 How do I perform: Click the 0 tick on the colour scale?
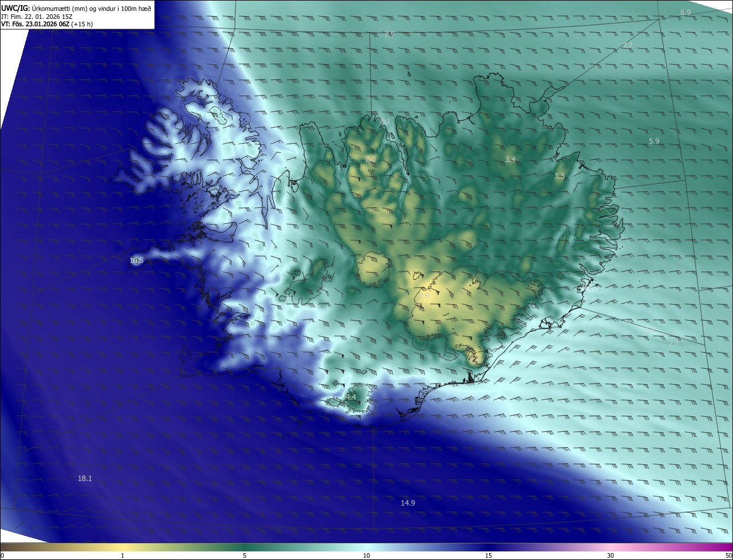(x=2, y=555)
